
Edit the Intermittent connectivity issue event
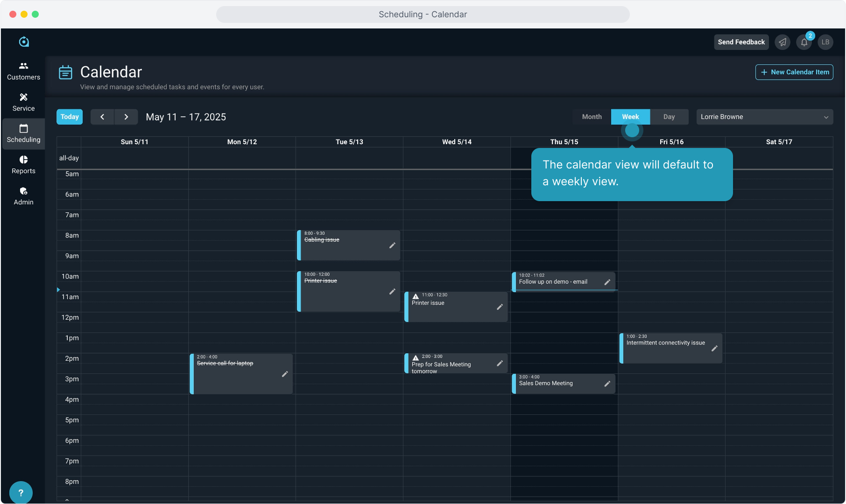[x=714, y=349]
